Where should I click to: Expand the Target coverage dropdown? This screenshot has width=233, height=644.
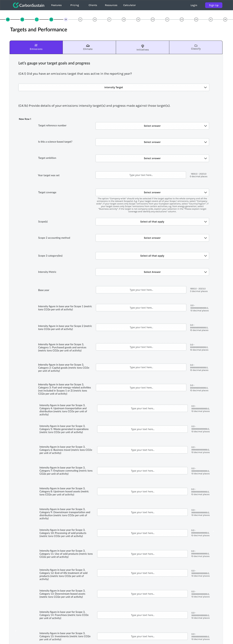[x=152, y=192]
